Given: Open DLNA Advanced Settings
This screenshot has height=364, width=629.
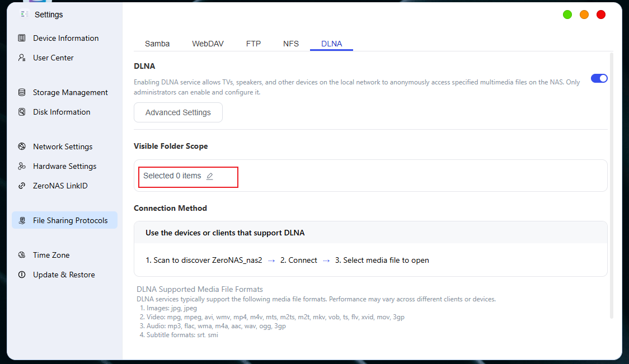Looking at the screenshot, I should pos(178,112).
